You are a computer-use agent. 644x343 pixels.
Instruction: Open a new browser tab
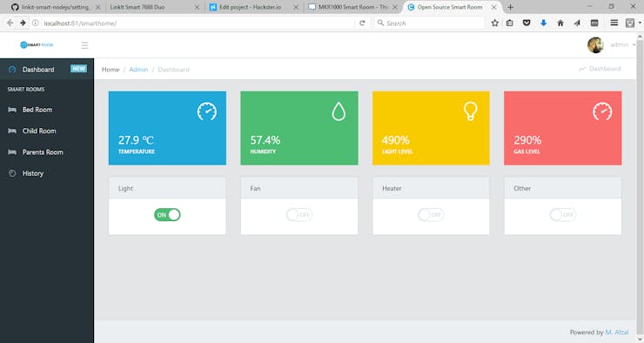[510, 7]
